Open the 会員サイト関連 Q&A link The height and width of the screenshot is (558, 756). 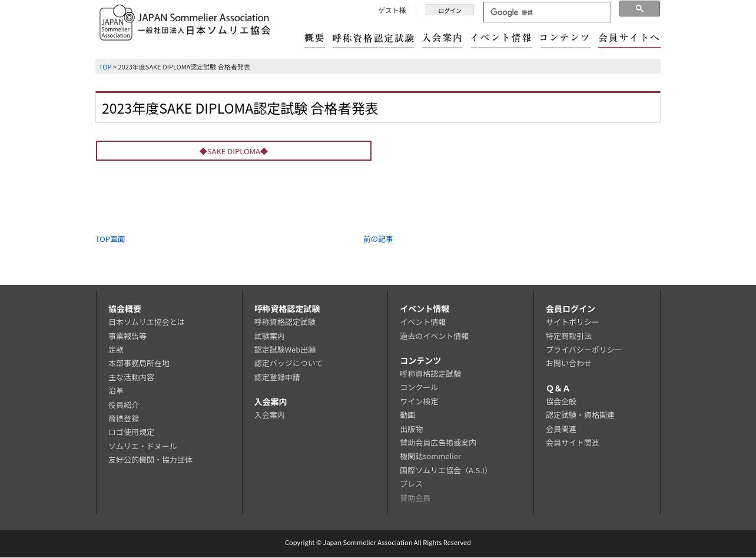[x=572, y=443]
